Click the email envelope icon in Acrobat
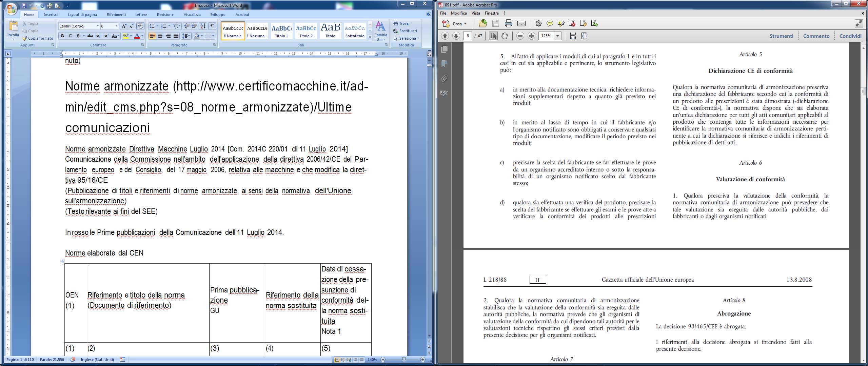Image resolution: width=868 pixels, height=366 pixels. click(x=521, y=23)
